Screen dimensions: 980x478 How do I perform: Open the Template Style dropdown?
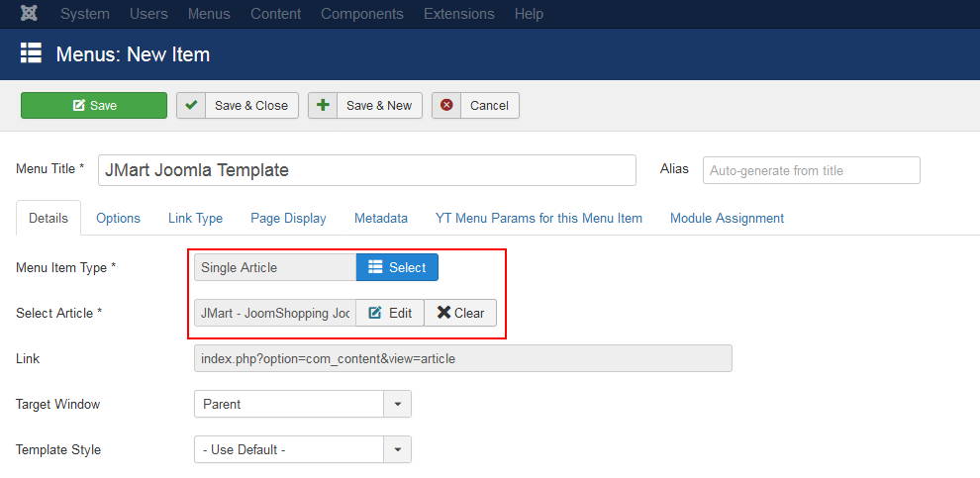coord(303,449)
